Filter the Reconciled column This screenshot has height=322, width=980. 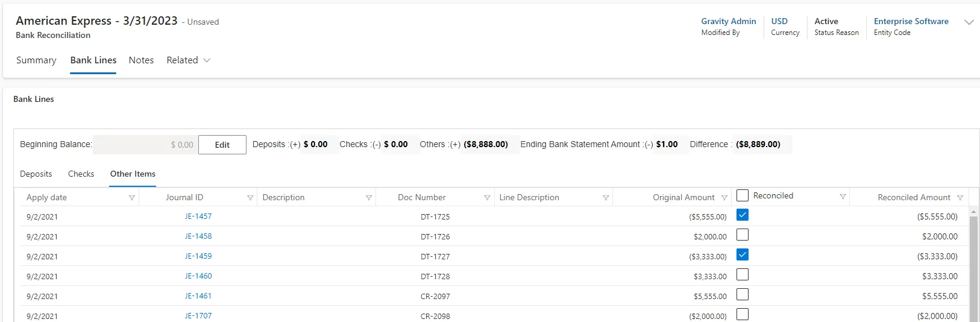[x=843, y=197]
